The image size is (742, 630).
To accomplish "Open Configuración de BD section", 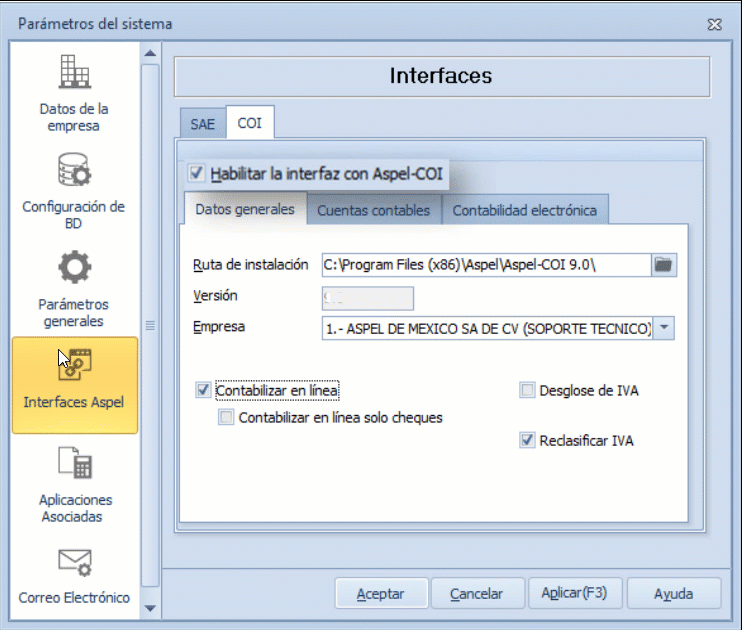I will 74,191.
